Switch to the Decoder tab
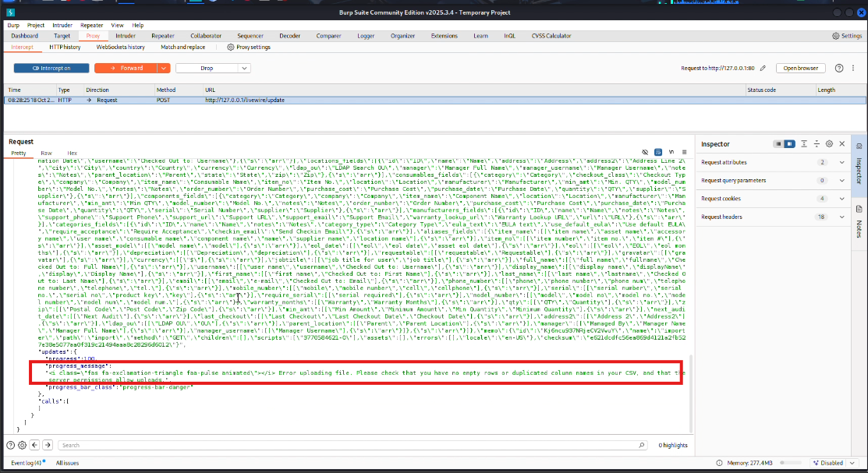This screenshot has height=473, width=868. [x=289, y=36]
